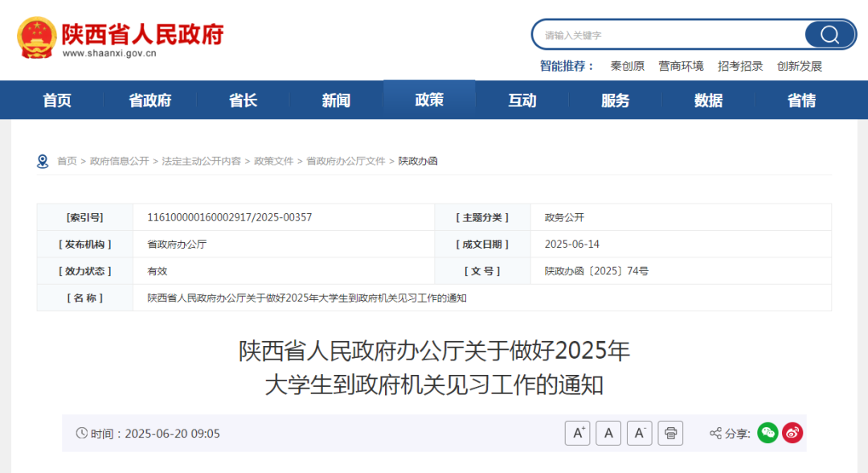Go to 首页 in the breadcrumb
Image resolution: width=868 pixels, height=473 pixels.
(x=67, y=161)
